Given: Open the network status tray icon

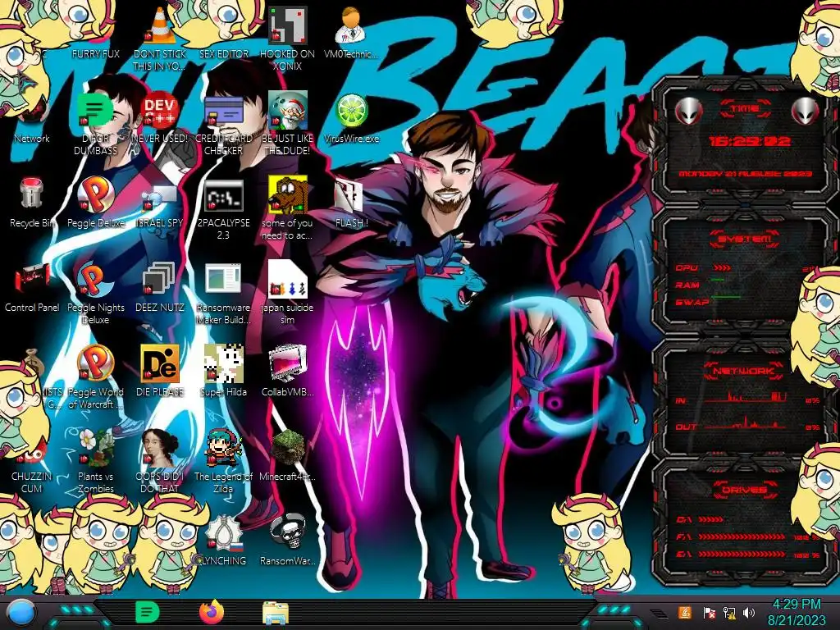Looking at the screenshot, I should click(x=729, y=613).
